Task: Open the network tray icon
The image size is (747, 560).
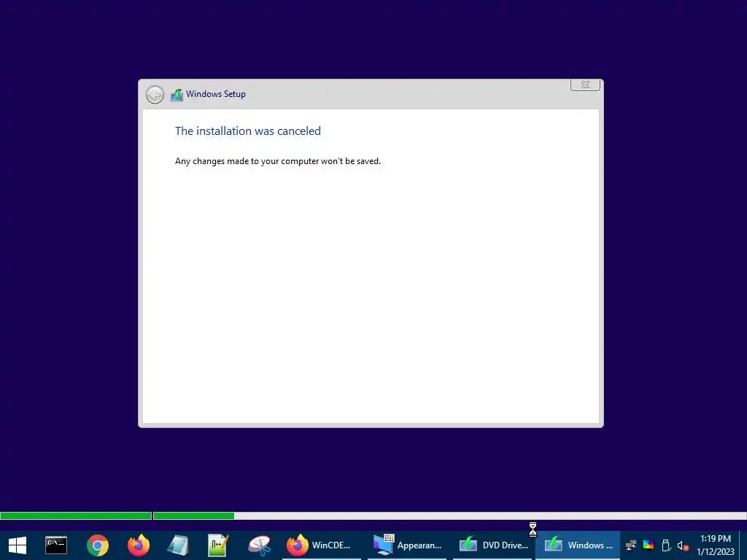Action: coord(631,545)
